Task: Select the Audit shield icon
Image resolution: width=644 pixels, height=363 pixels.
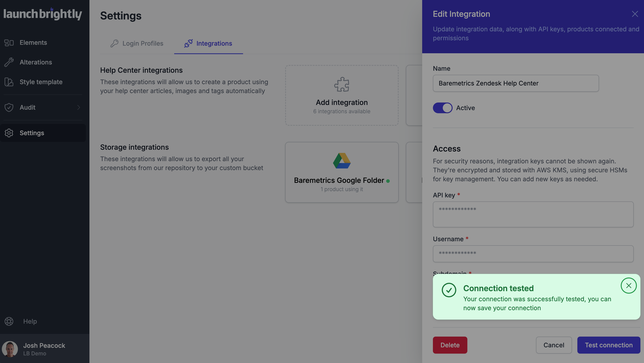Action: click(9, 107)
